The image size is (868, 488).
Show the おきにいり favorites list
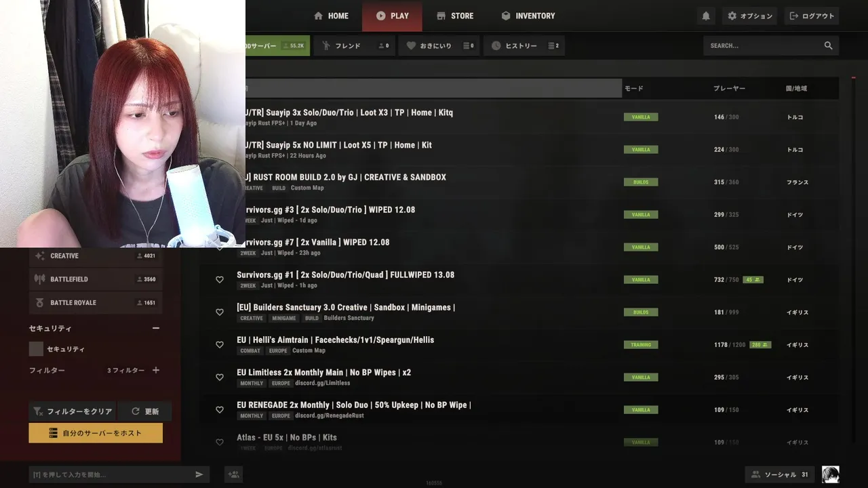[439, 45]
